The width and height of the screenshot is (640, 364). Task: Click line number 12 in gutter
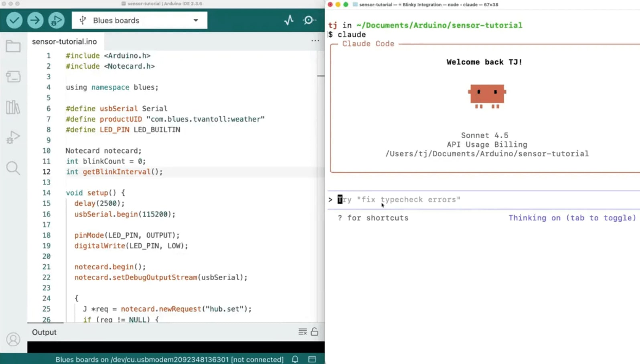(47, 172)
